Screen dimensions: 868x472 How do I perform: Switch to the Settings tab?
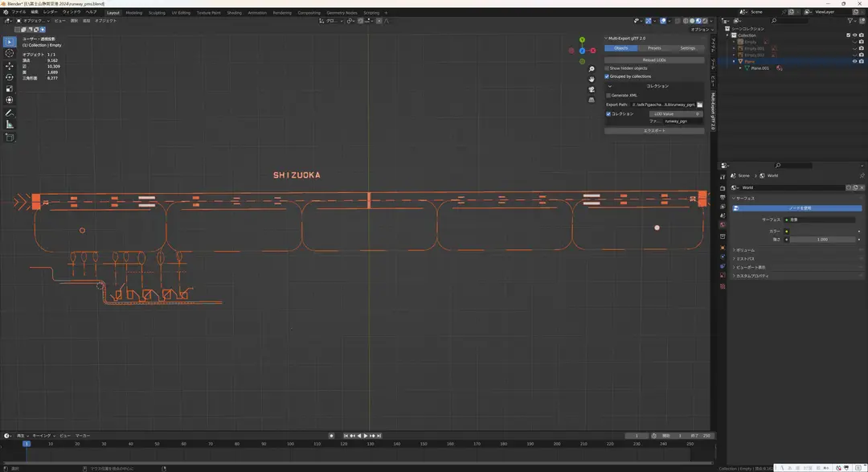(687, 48)
